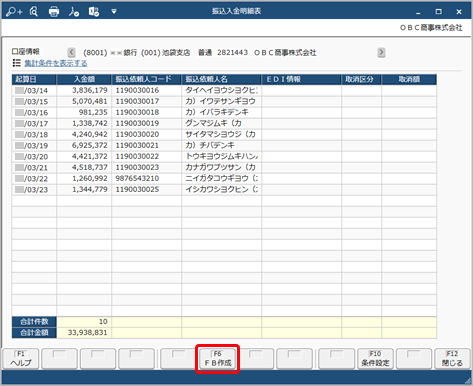
Task: Click total amount 33,938,831
Action: [x=84, y=333]
